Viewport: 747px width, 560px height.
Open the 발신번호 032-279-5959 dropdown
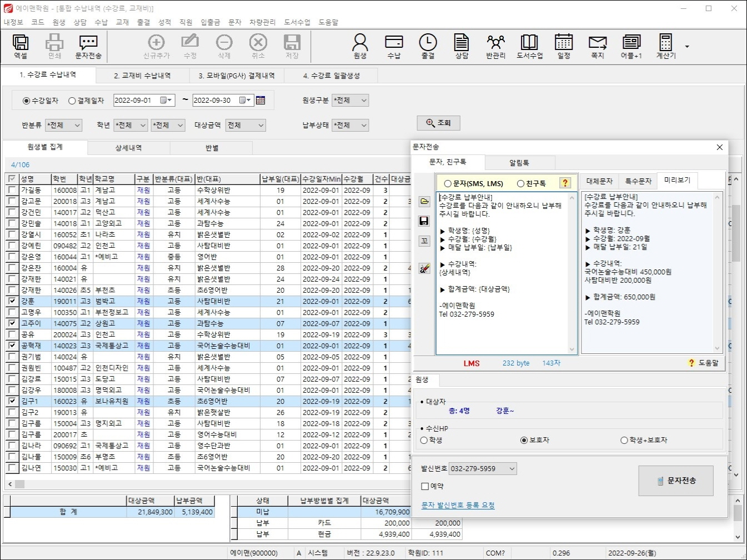pos(512,468)
